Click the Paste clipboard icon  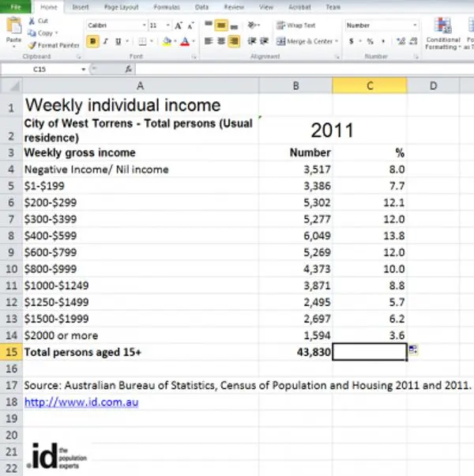(x=13, y=26)
